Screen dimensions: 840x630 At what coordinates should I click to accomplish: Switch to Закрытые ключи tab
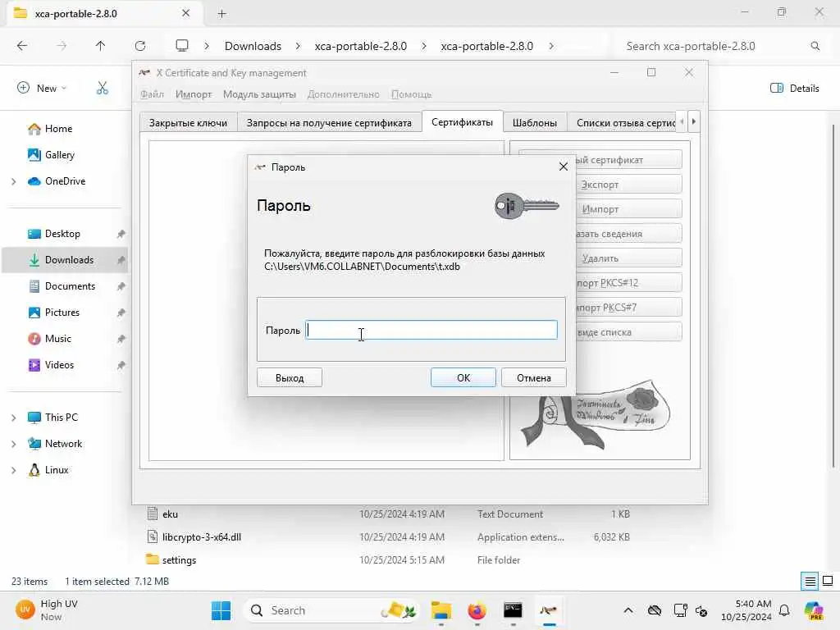coord(188,123)
